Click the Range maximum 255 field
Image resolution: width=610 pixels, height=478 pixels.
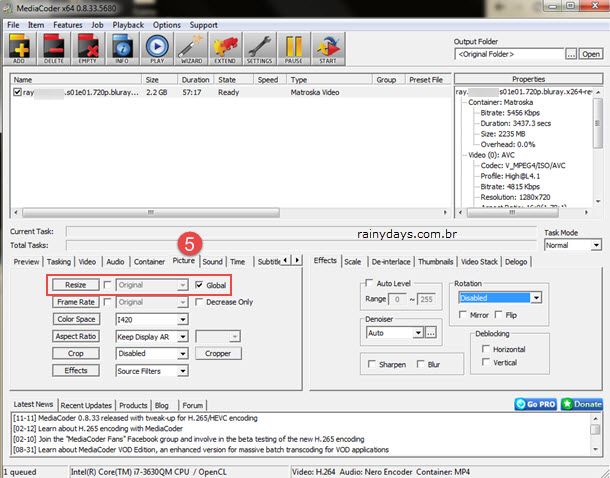(426, 299)
